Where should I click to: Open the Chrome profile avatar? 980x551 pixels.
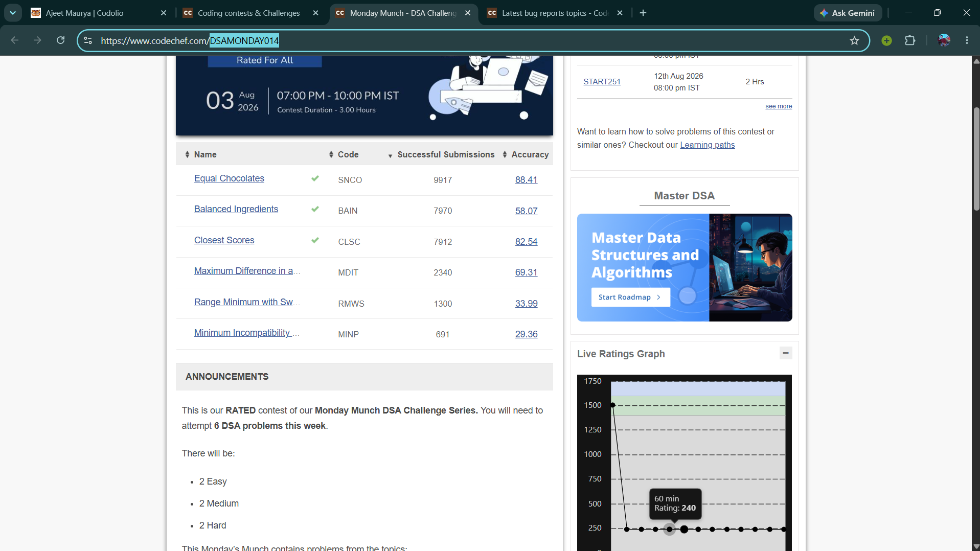coord(944,40)
